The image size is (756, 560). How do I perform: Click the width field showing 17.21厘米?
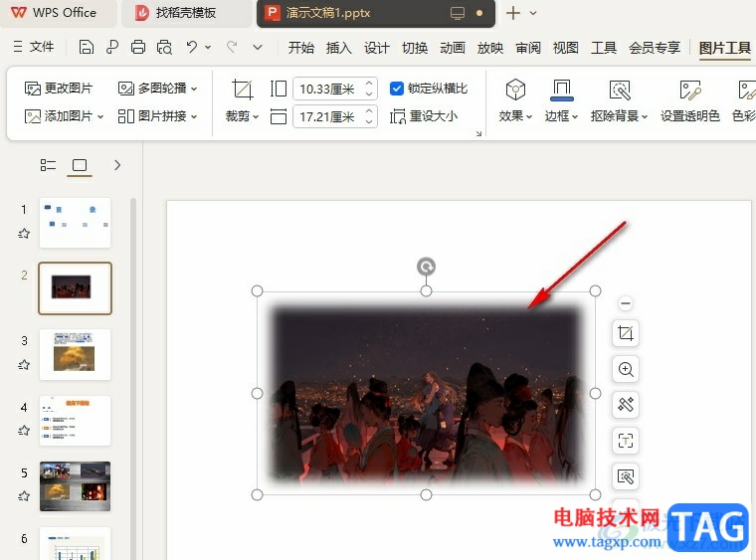[328, 116]
